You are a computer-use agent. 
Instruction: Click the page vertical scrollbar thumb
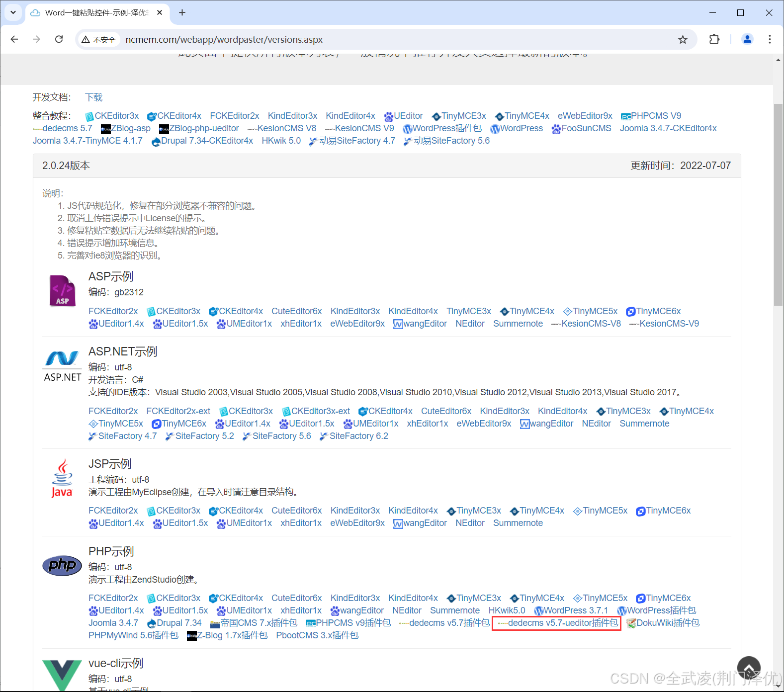tap(778, 204)
